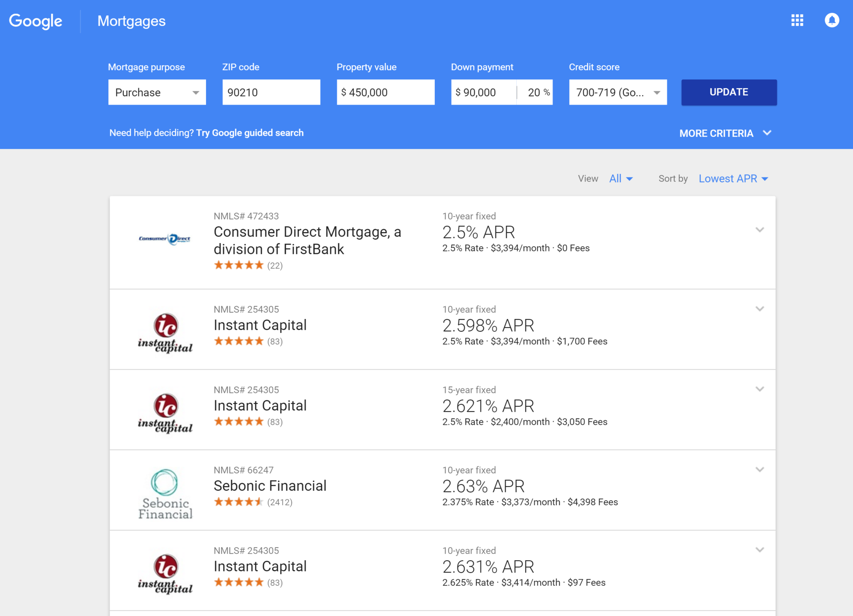Click star rating in Instant Capital 2.621% row
Screen dimensions: 853x616
(x=239, y=422)
